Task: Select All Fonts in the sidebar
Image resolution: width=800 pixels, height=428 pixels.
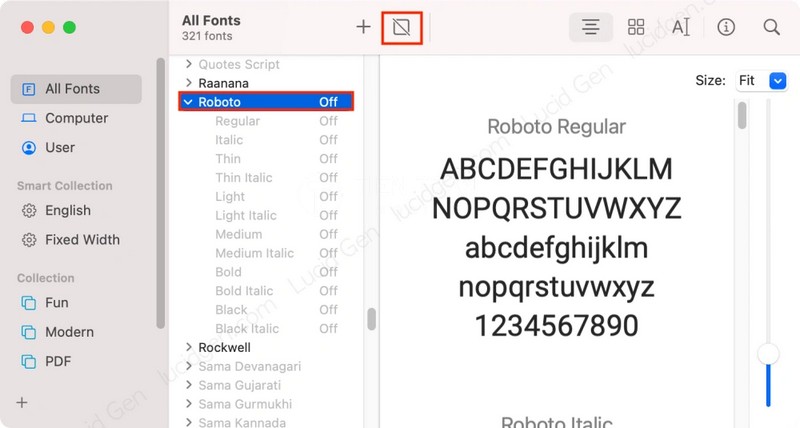Action: [72, 89]
